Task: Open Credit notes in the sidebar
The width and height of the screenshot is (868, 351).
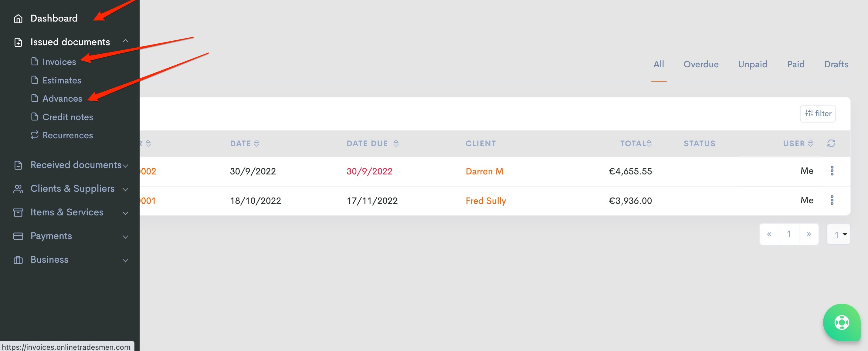Action: [67, 117]
